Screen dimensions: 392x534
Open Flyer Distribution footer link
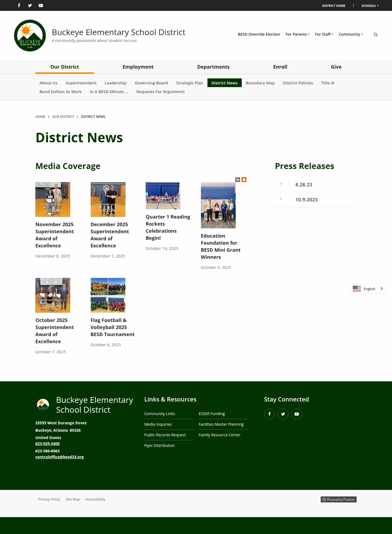(x=160, y=446)
